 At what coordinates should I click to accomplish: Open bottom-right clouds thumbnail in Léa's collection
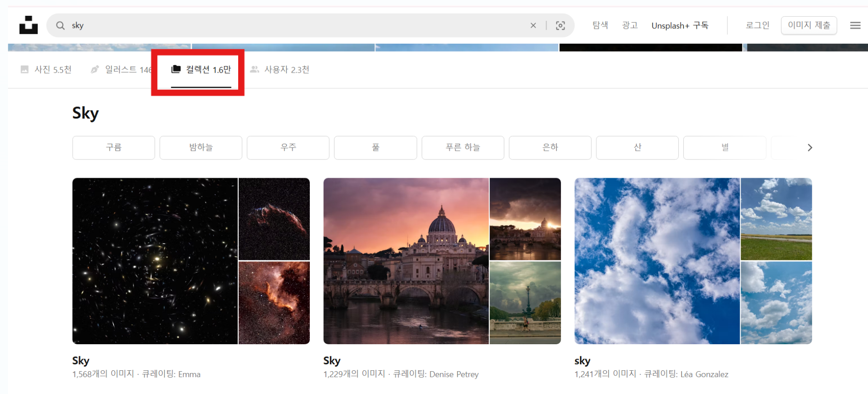[776, 303]
